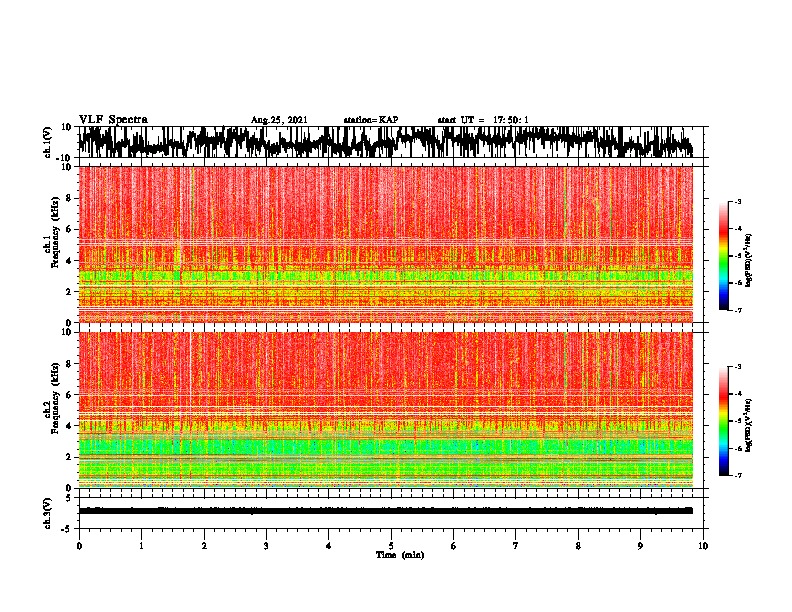This screenshot has height=612, width=792.
Task: Click the "5" tick of the ch.3(V) axis
Action: (x=69, y=498)
